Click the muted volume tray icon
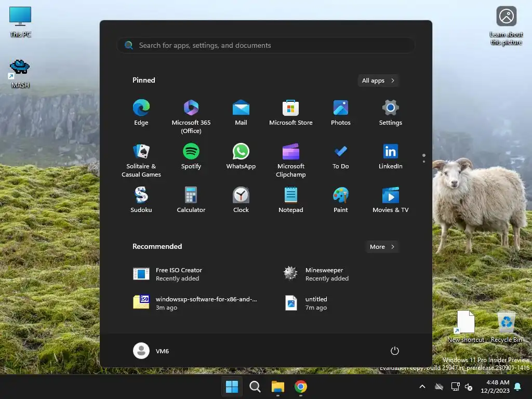532x399 pixels. pyautogui.click(x=469, y=387)
